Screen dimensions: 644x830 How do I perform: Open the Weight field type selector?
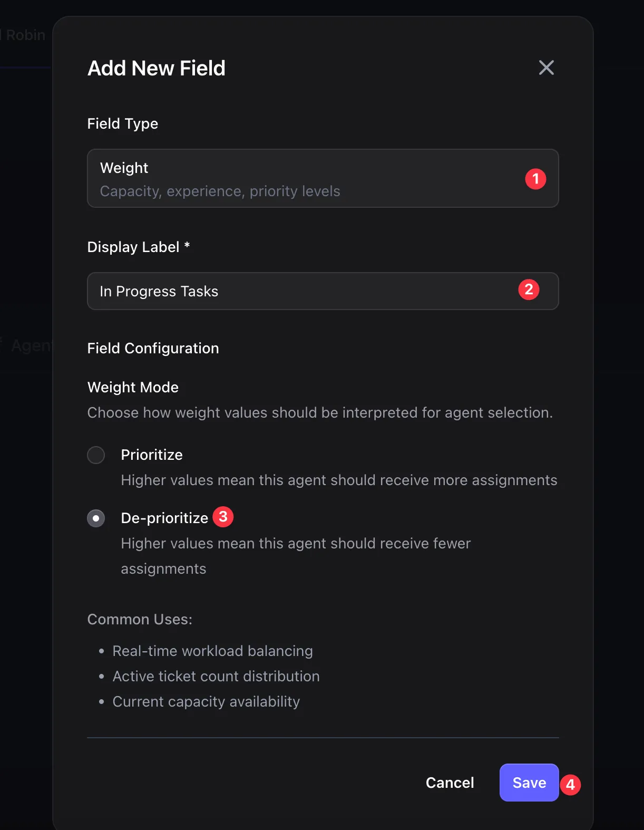pyautogui.click(x=323, y=178)
